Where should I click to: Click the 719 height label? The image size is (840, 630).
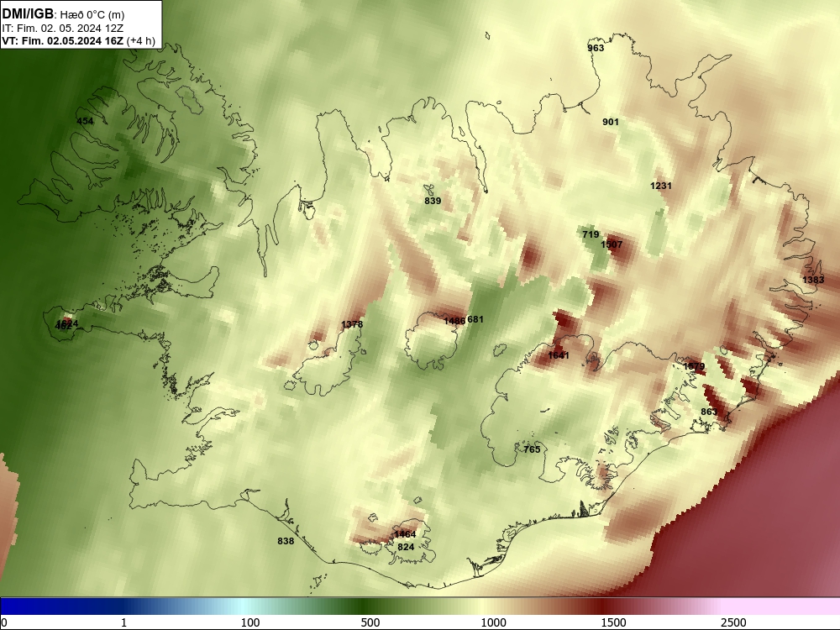[x=591, y=234]
